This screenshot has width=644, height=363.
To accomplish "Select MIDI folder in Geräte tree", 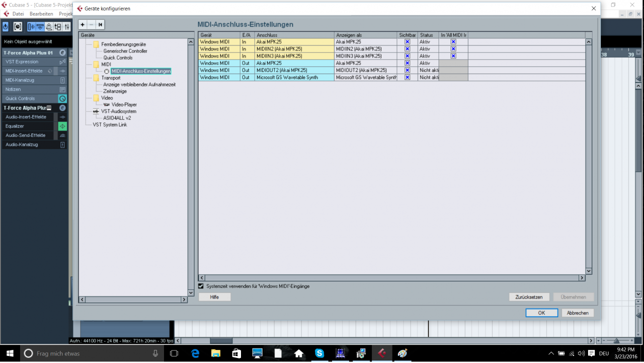I will (106, 64).
